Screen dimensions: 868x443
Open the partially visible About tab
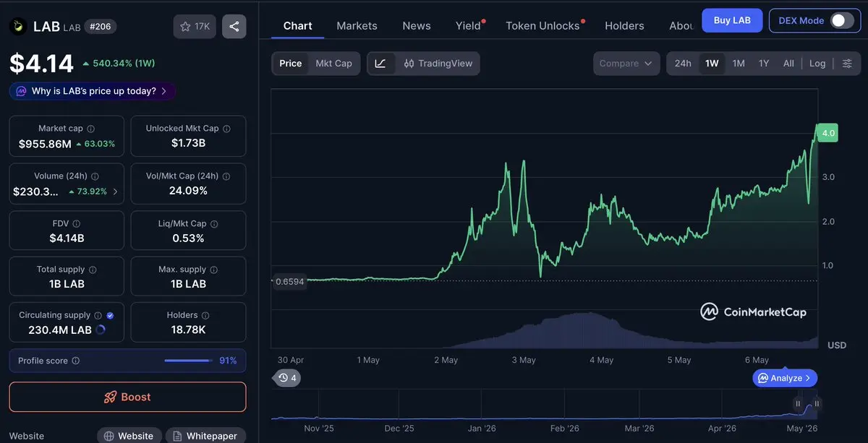681,26
